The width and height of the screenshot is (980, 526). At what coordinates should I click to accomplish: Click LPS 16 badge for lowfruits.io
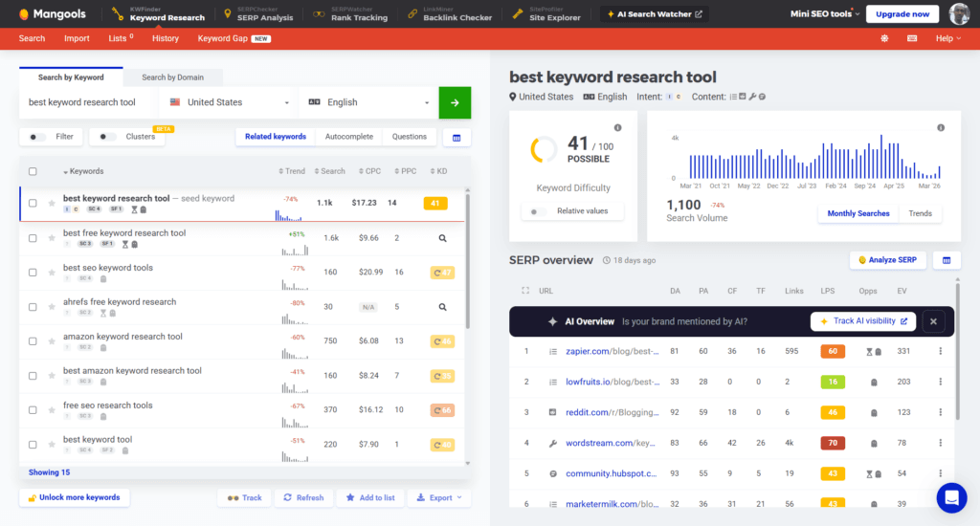pos(833,382)
